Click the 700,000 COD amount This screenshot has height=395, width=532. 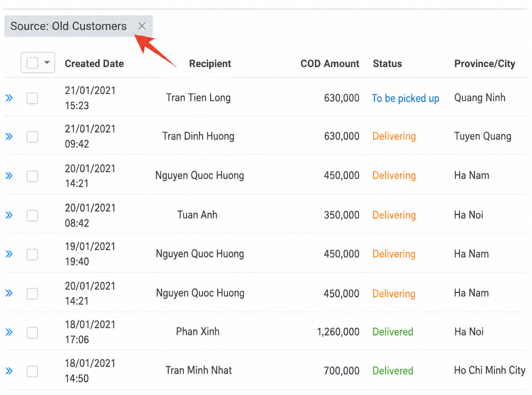coord(342,371)
